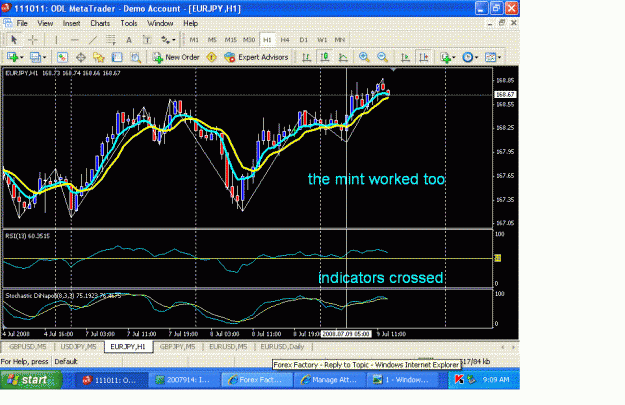Select the EURJPY,H1 chart tab
The width and height of the screenshot is (625, 405).
coord(128,347)
